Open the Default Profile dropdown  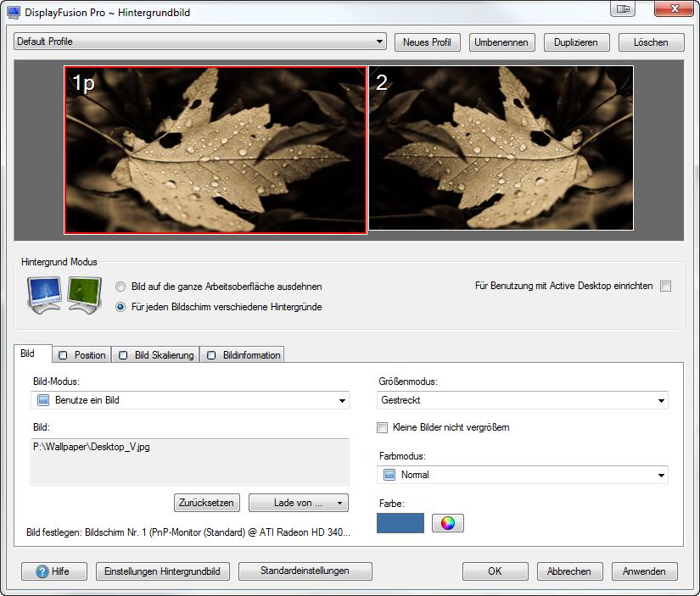click(200, 42)
